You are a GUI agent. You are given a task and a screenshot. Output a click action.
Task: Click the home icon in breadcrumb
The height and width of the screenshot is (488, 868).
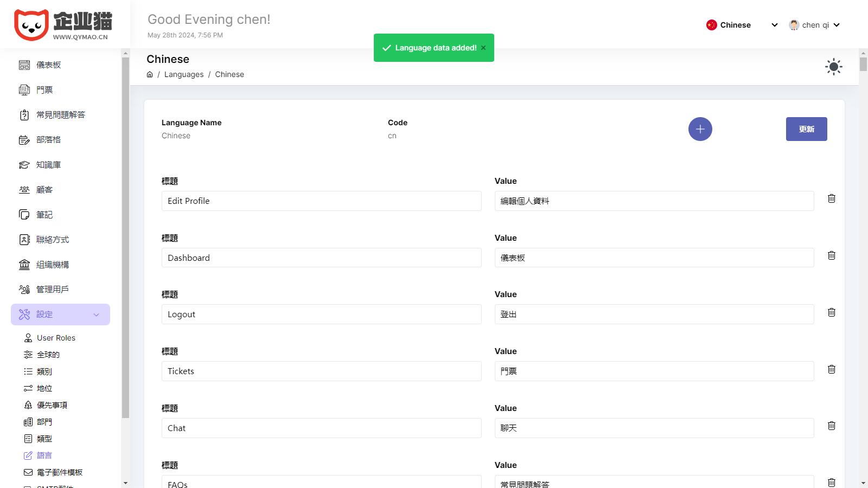coord(150,75)
